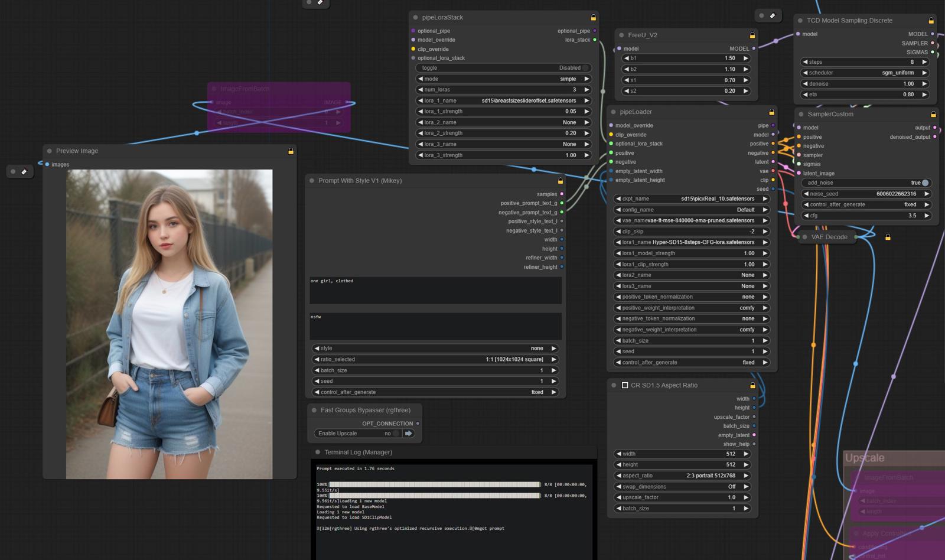945x560 pixels.
Task: Click the generated girl preview image
Action: tap(170, 324)
